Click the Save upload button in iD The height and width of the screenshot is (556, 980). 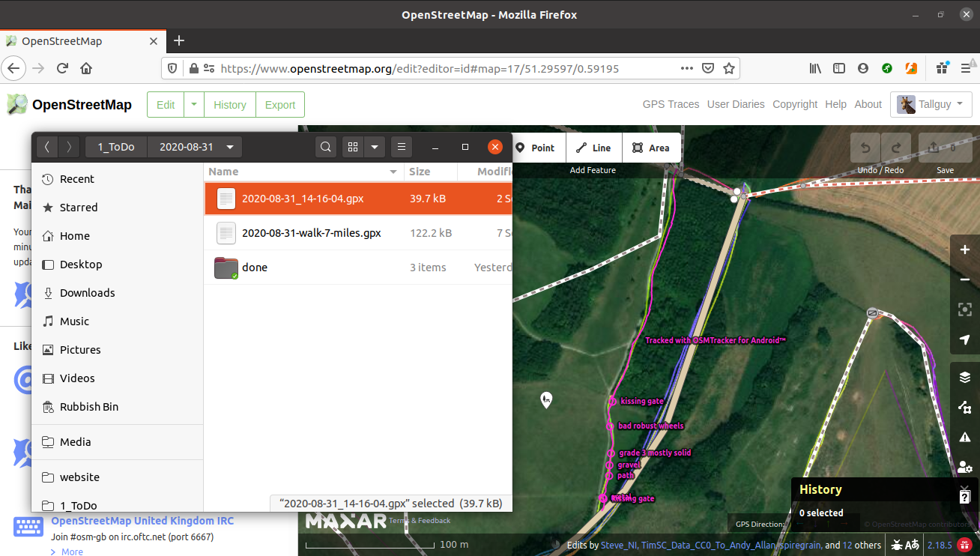(x=946, y=148)
